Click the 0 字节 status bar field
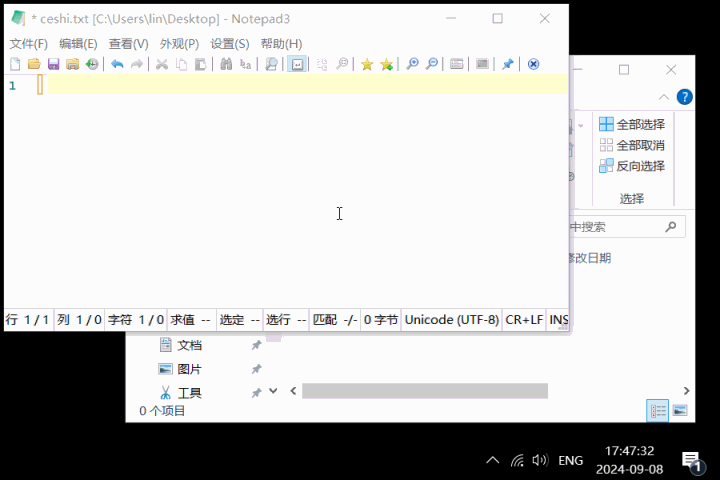This screenshot has height=480, width=720. [x=381, y=320]
